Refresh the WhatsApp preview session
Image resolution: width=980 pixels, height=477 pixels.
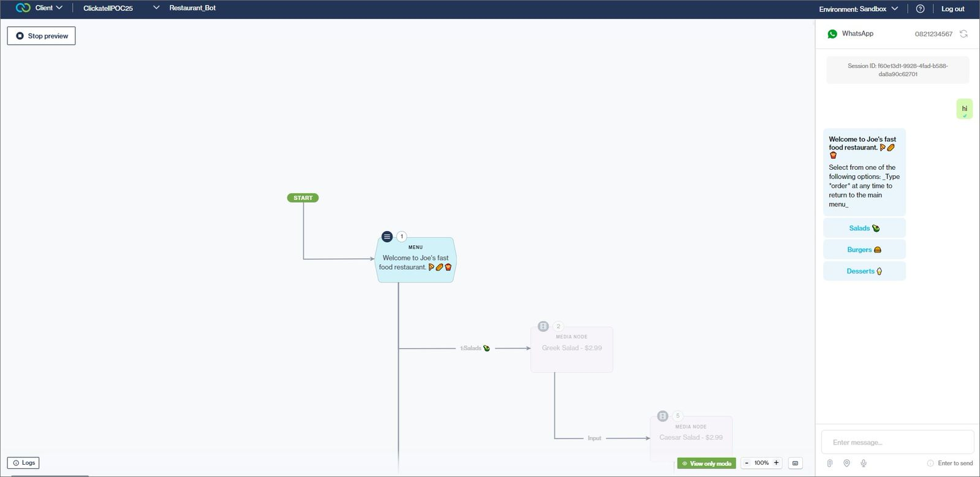point(963,34)
